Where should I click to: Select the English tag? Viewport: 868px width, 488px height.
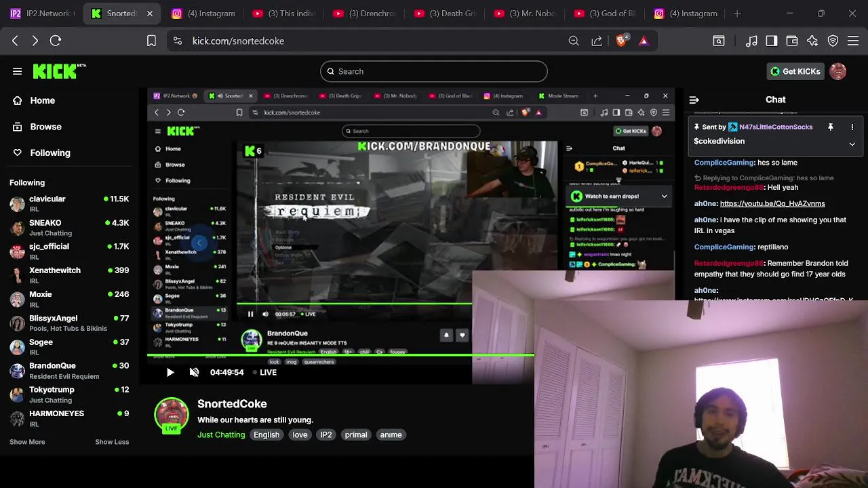click(267, 434)
